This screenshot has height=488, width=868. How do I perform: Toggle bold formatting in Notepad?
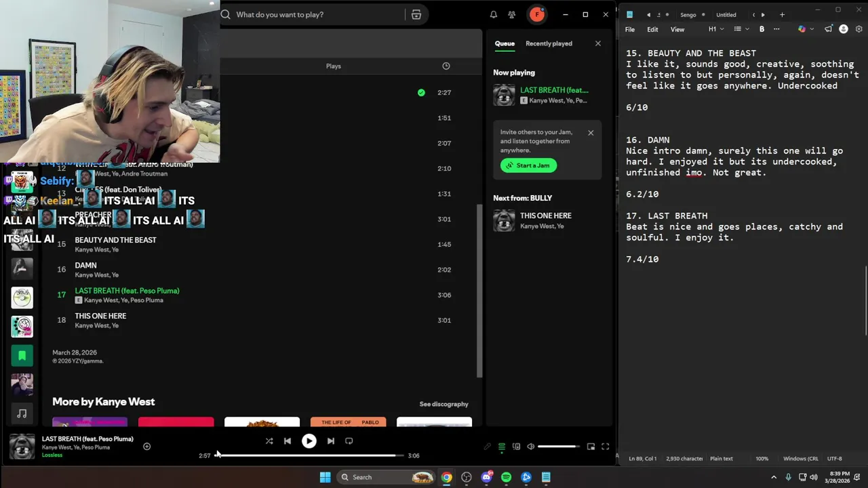click(762, 29)
